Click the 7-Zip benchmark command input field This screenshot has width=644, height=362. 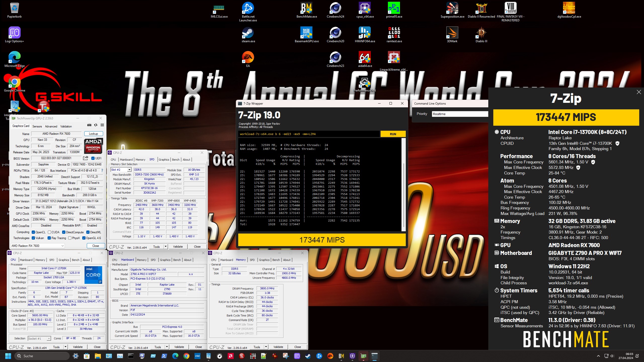coord(309,134)
